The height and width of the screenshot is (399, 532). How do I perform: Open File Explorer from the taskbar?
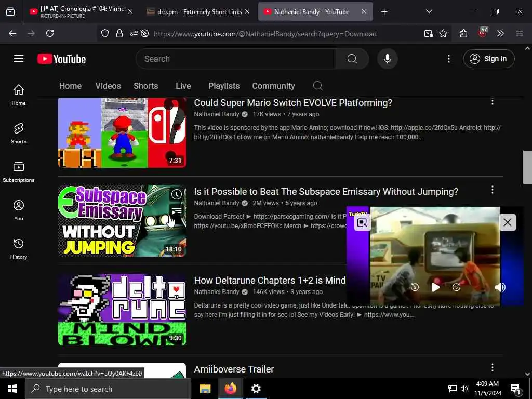[205, 389]
